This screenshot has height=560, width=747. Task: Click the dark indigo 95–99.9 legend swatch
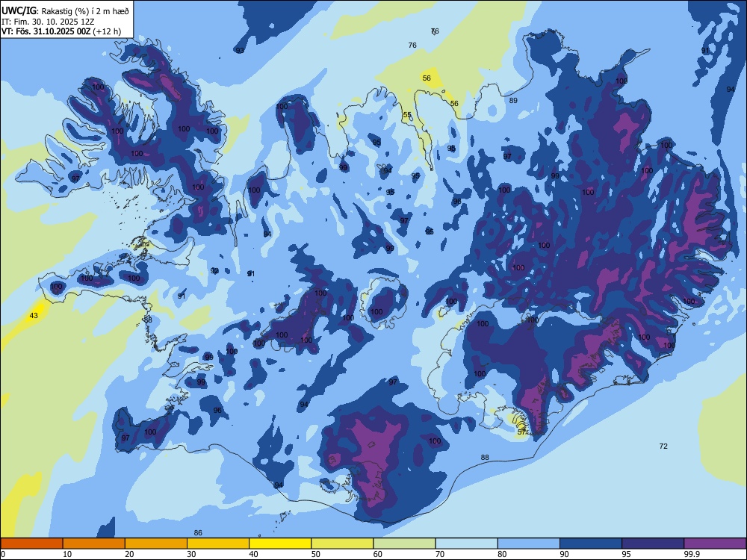(x=653, y=544)
